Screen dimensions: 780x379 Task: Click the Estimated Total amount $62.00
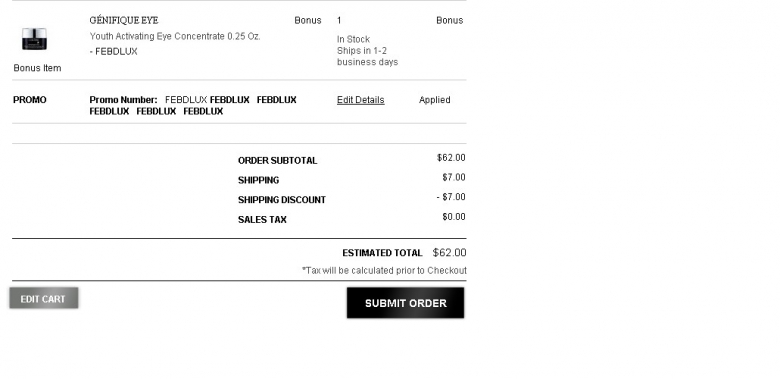tap(450, 253)
